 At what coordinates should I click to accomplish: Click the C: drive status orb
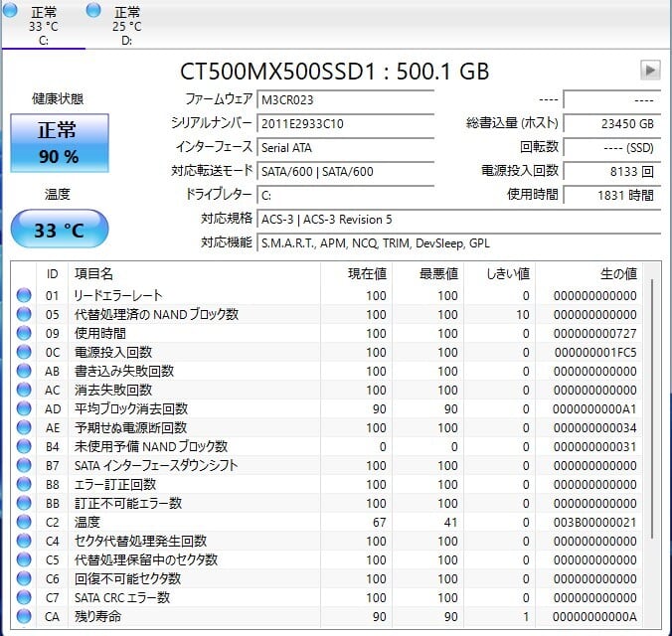(10, 10)
